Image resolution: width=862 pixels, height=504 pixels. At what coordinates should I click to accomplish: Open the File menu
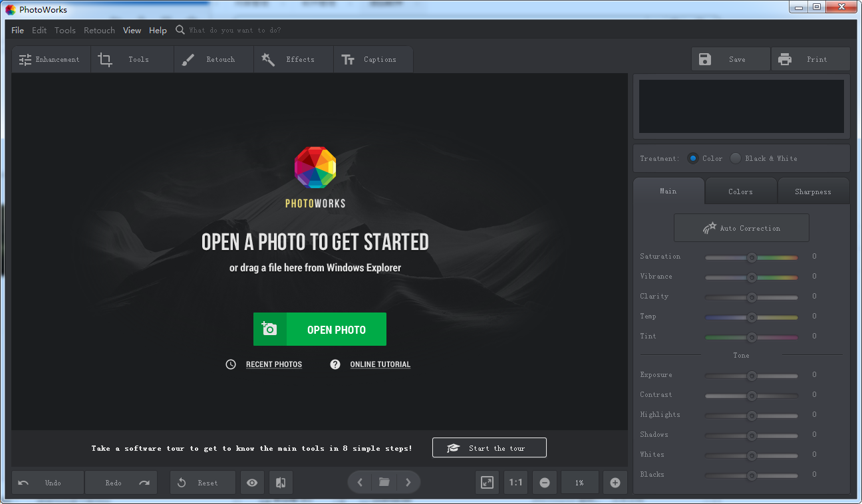point(17,30)
